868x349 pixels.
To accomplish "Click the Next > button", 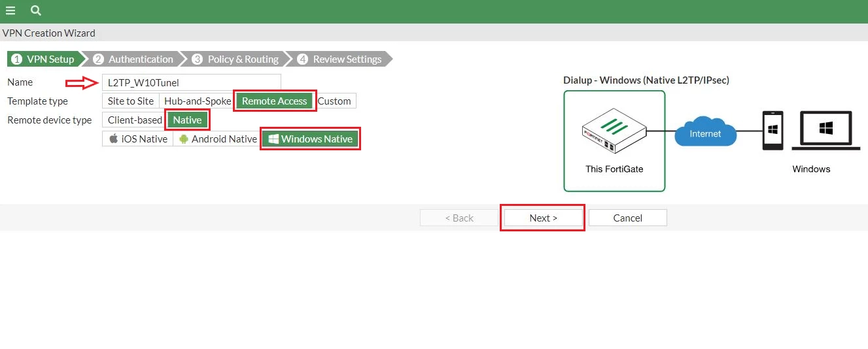I will (543, 218).
